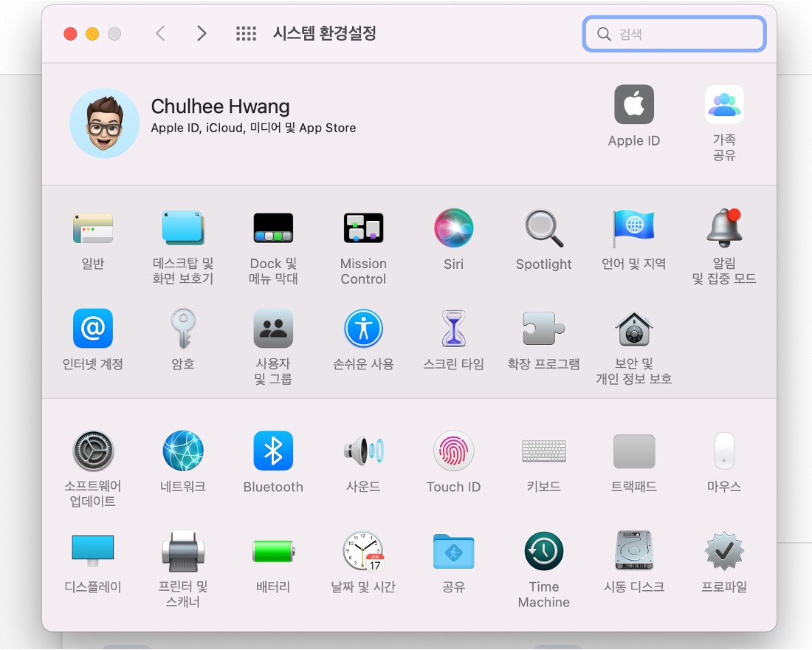Image resolution: width=812 pixels, height=650 pixels.
Task: Open Mission Control preferences
Action: [x=363, y=228]
